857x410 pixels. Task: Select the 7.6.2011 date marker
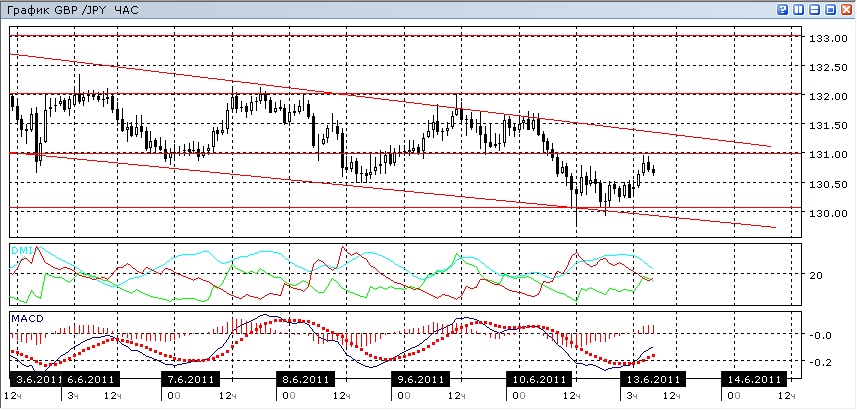coord(191,379)
